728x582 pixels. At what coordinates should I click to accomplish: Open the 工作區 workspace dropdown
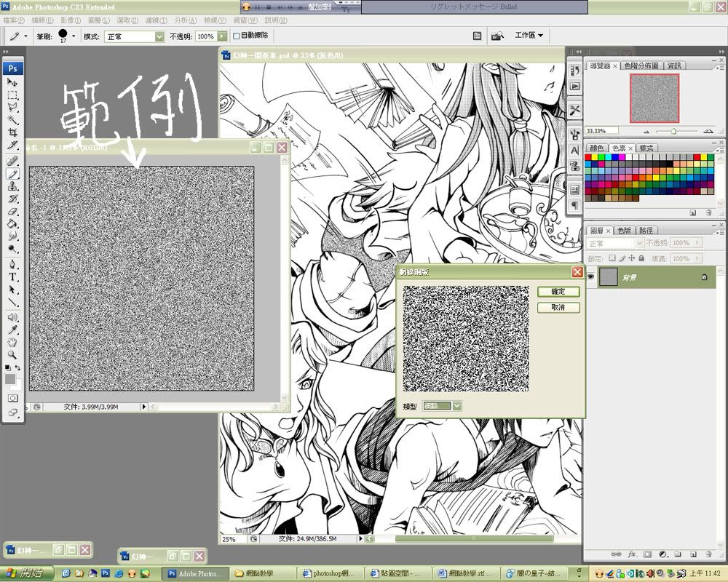(529, 35)
